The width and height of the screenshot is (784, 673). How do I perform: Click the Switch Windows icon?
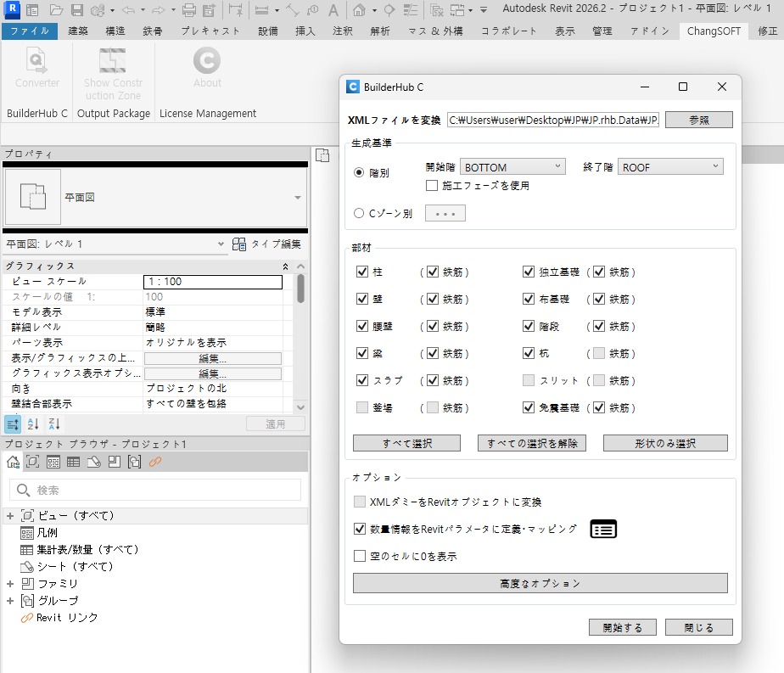point(457,9)
